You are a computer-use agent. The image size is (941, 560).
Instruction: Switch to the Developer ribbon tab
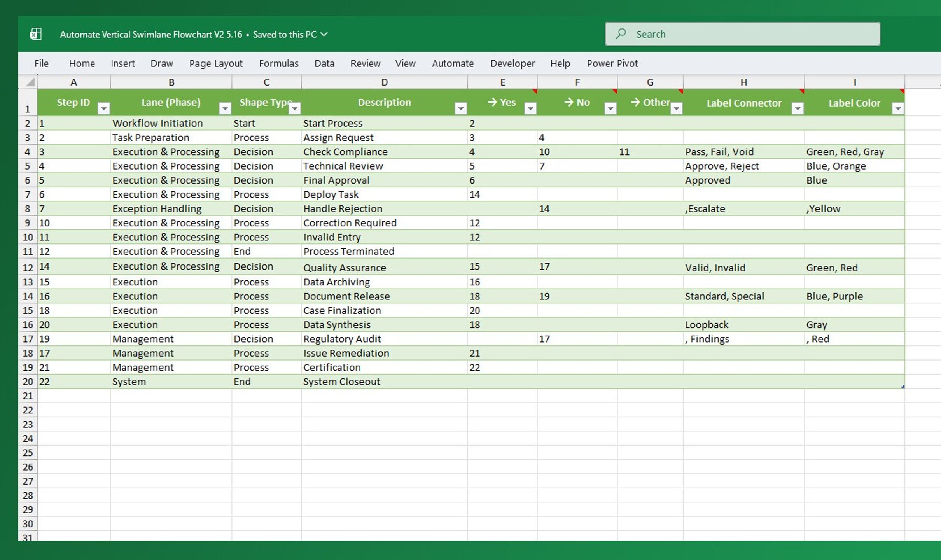pyautogui.click(x=513, y=63)
